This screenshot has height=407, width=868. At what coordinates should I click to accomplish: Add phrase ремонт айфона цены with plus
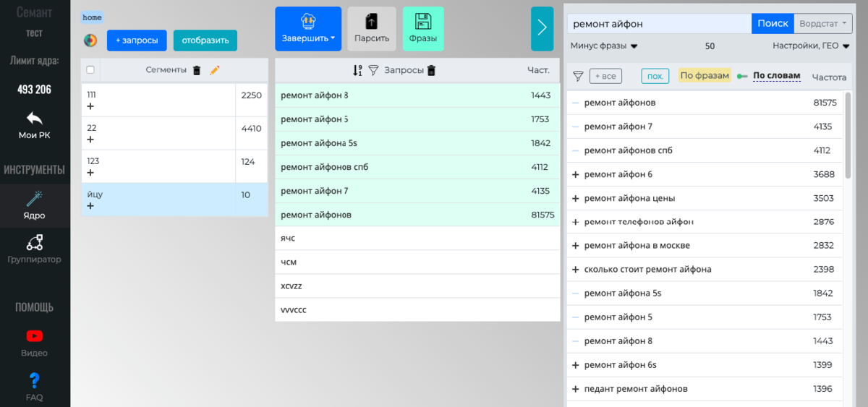[x=576, y=198]
